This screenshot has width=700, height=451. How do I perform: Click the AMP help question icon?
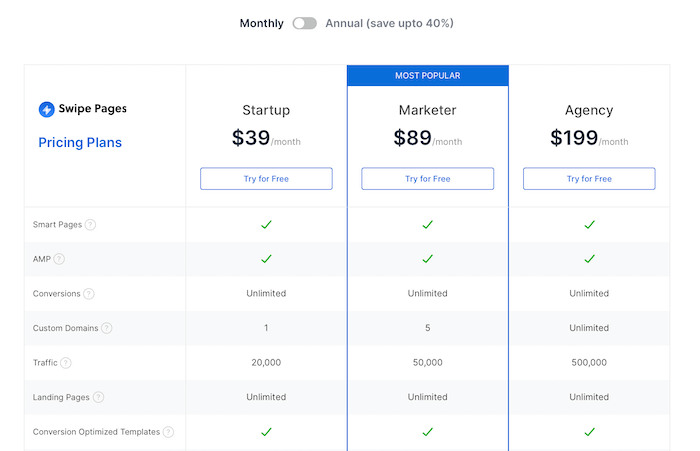(x=59, y=259)
